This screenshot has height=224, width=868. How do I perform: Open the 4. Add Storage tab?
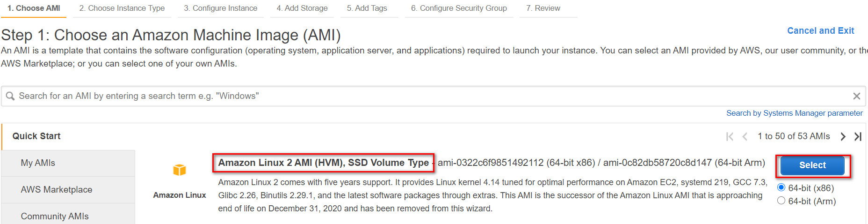(302, 8)
